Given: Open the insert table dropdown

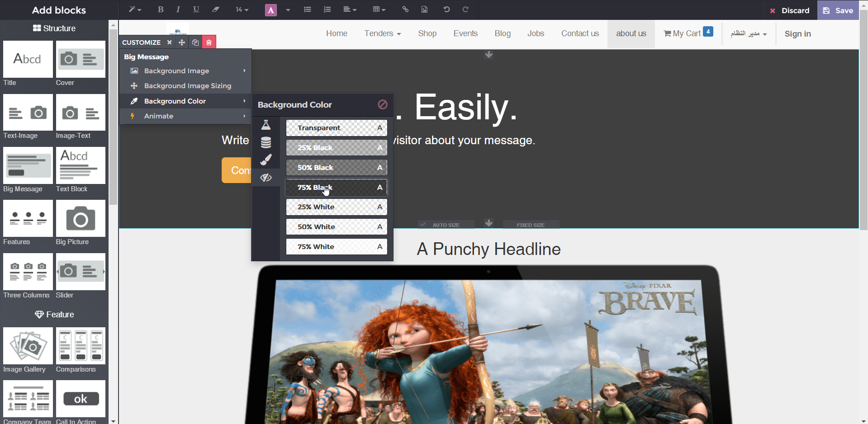Looking at the screenshot, I should pos(379,9).
